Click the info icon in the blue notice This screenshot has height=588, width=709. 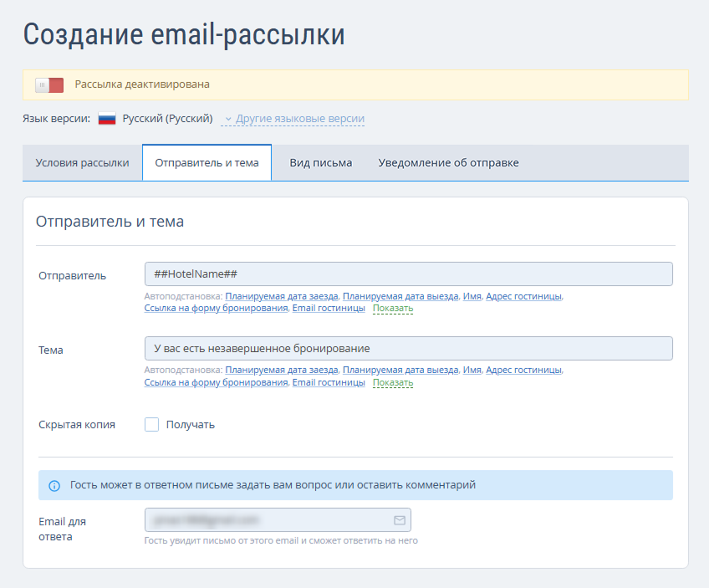click(x=54, y=486)
